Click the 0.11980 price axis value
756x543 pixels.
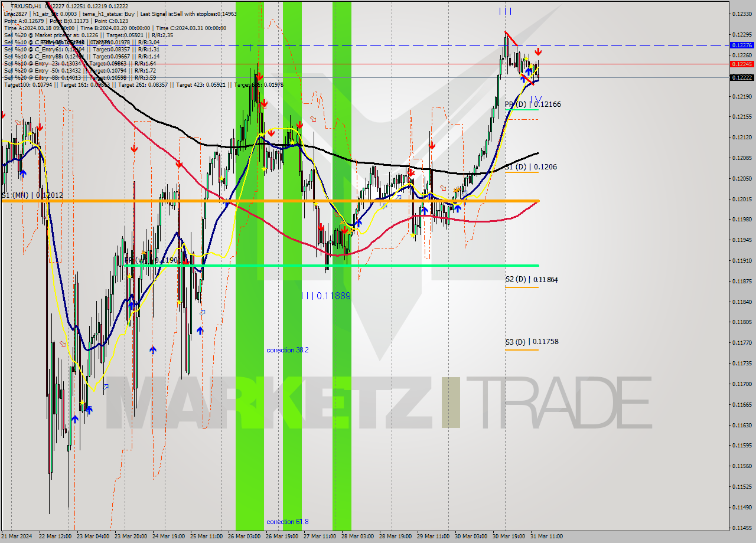[x=741, y=219]
